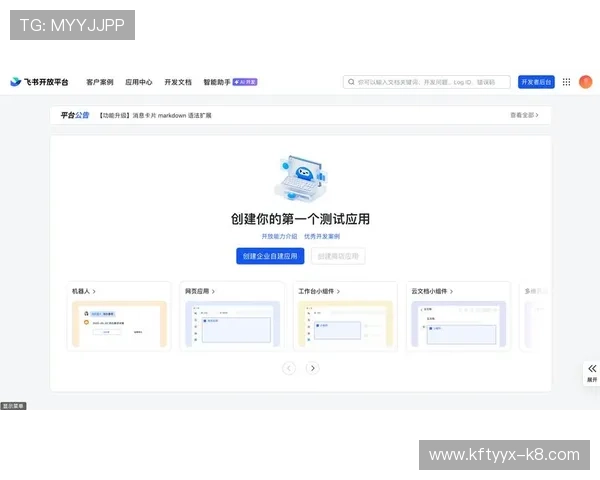This screenshot has height=480, width=600.
Task: Click the 云文档小组件 preview thumbnail
Action: (458, 324)
